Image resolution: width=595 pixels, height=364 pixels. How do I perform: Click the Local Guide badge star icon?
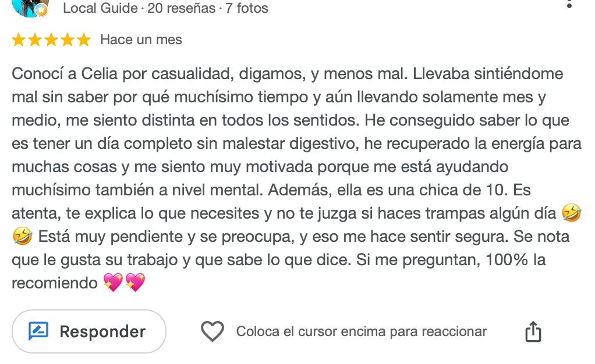(x=42, y=10)
